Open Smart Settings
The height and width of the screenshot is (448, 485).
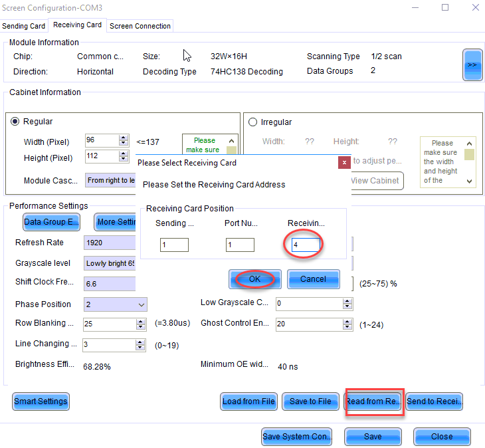pos(41,401)
